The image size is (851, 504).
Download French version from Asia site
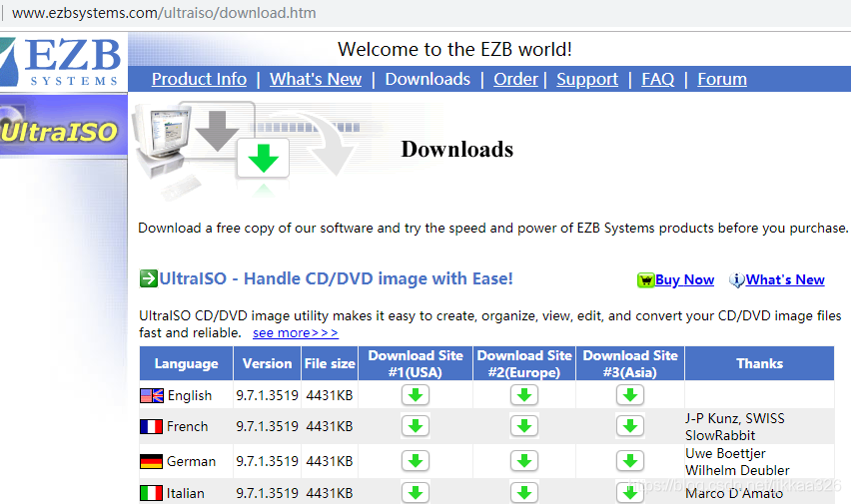630,426
